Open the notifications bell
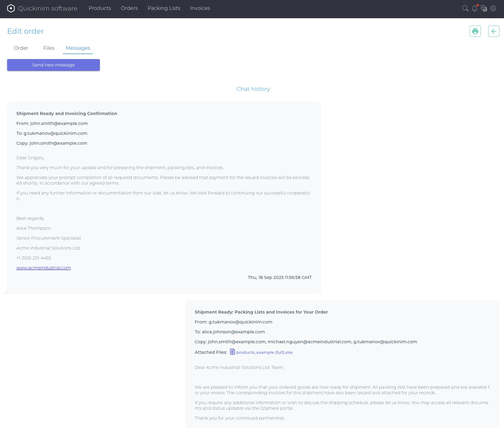The width and height of the screenshot is (504, 428). 475,8
